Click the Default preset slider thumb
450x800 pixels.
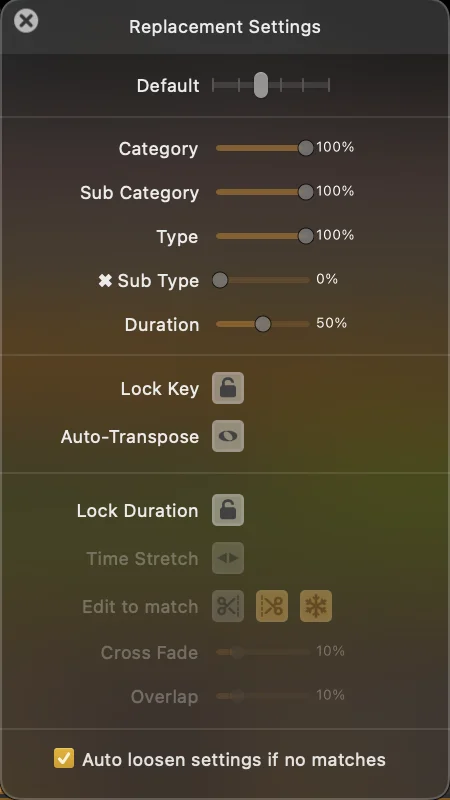[x=261, y=85]
